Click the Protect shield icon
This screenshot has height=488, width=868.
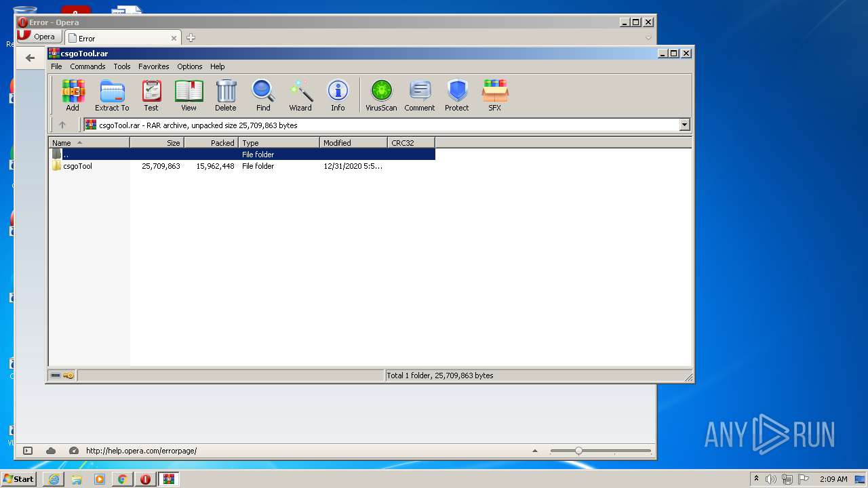pyautogui.click(x=457, y=95)
